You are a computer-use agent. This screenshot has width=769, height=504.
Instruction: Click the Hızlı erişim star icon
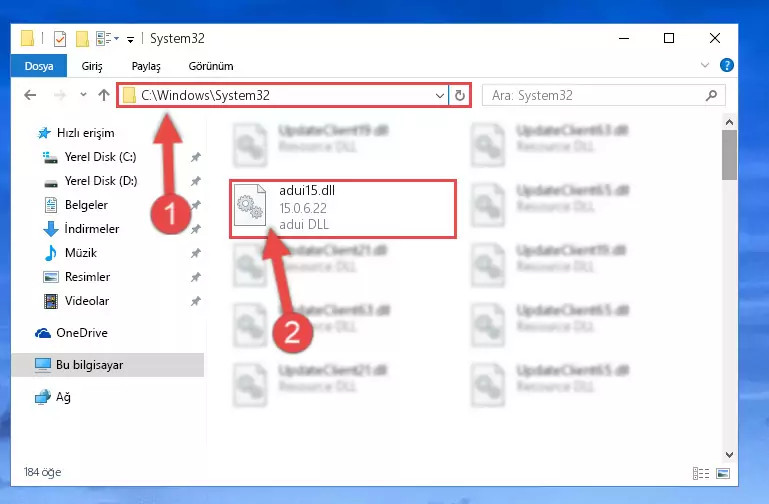pos(44,133)
